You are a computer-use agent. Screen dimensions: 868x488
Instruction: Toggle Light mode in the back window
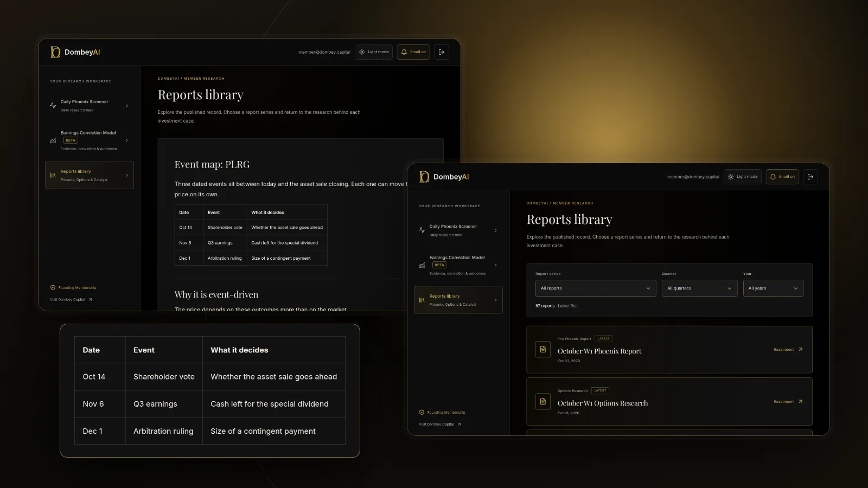point(374,52)
